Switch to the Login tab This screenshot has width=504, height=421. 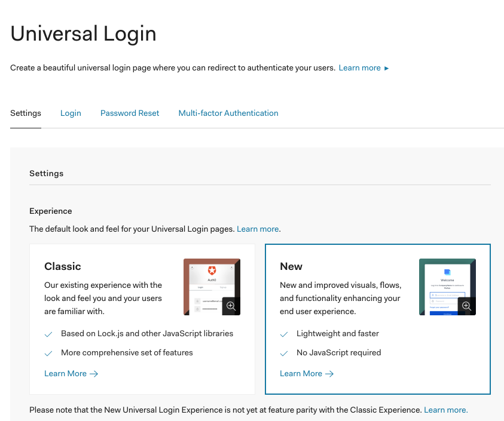pos(71,113)
